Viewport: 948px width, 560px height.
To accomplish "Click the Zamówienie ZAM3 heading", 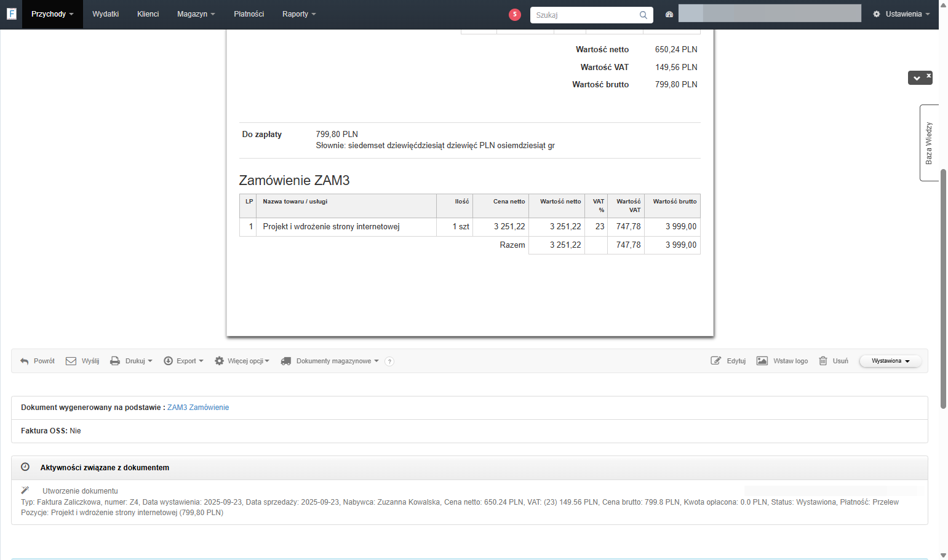I will click(294, 180).
